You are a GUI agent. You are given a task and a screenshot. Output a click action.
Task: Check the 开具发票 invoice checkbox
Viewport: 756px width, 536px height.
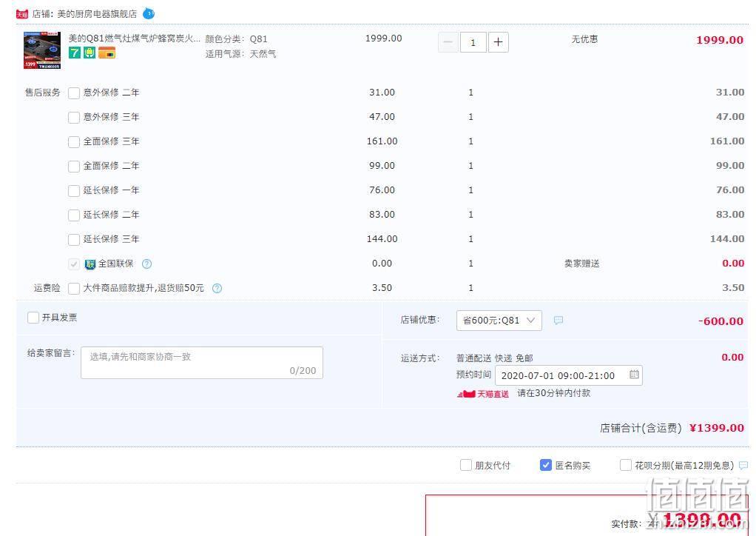pos(33,318)
